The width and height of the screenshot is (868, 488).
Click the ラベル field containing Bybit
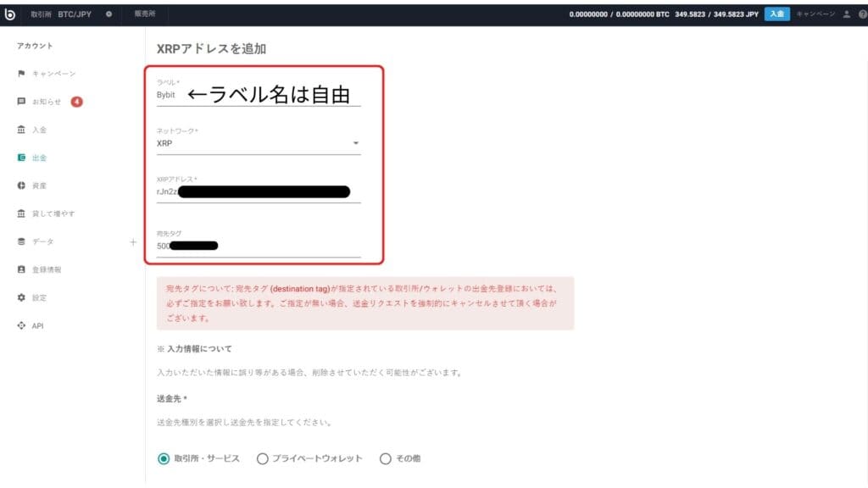pyautogui.click(x=259, y=95)
